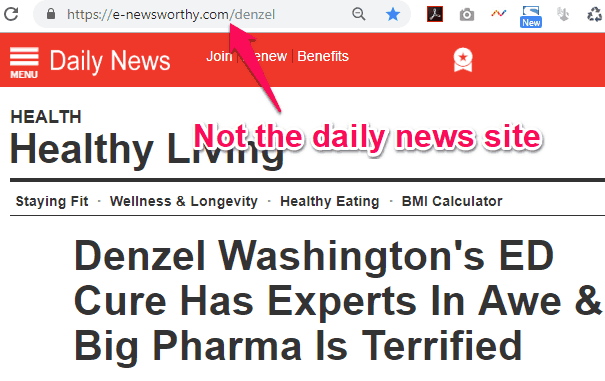
Task: Open the zoom magnifier in address bar
Action: coord(358,14)
